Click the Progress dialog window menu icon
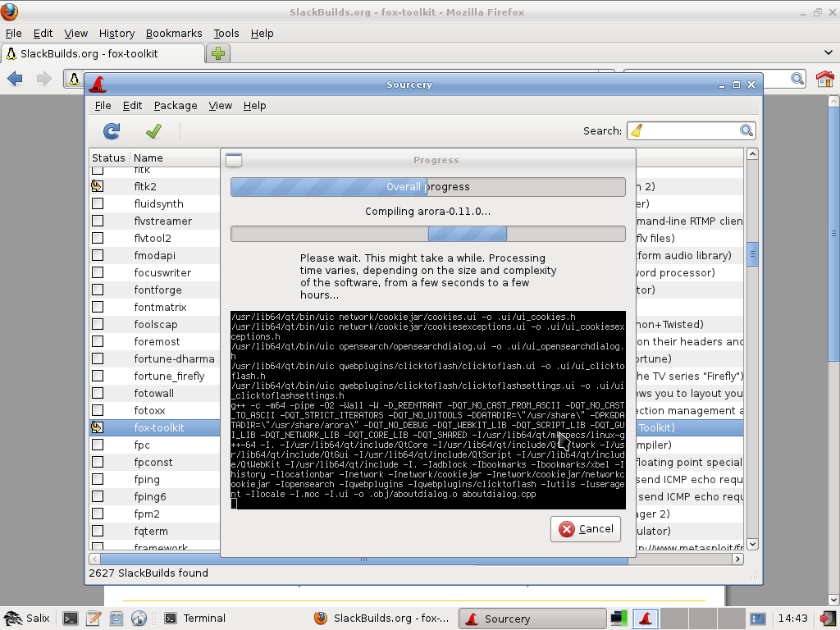Screen dimensions: 840x630 234,160
